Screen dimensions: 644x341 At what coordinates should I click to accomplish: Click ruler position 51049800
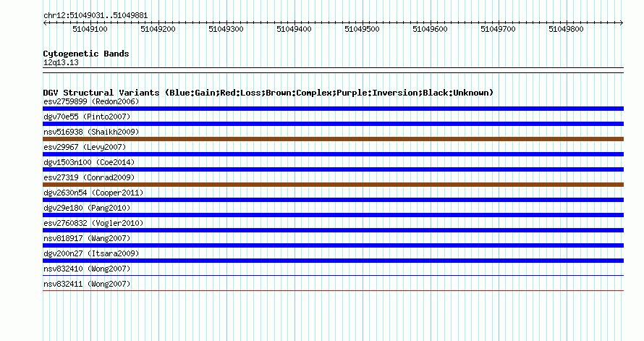pyautogui.click(x=566, y=29)
